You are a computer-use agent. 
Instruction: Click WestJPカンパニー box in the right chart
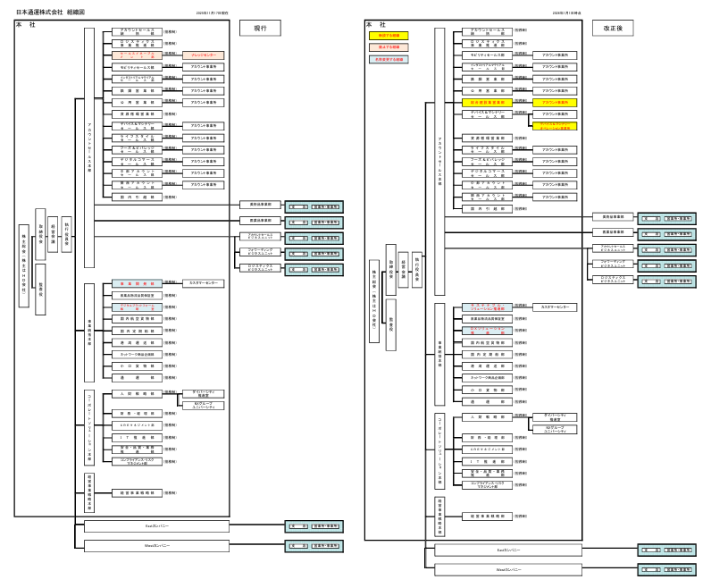tap(507, 568)
